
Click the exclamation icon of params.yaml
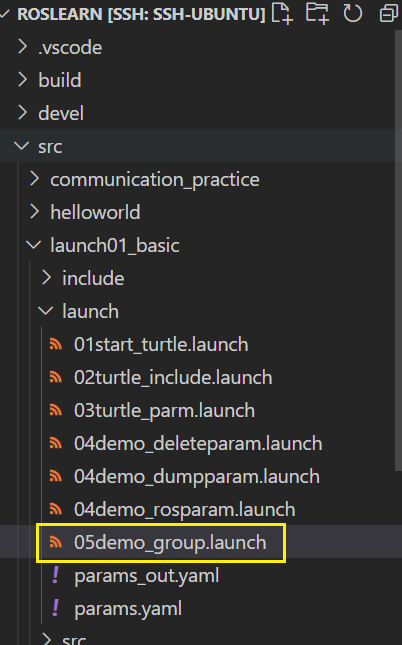[x=56, y=608]
